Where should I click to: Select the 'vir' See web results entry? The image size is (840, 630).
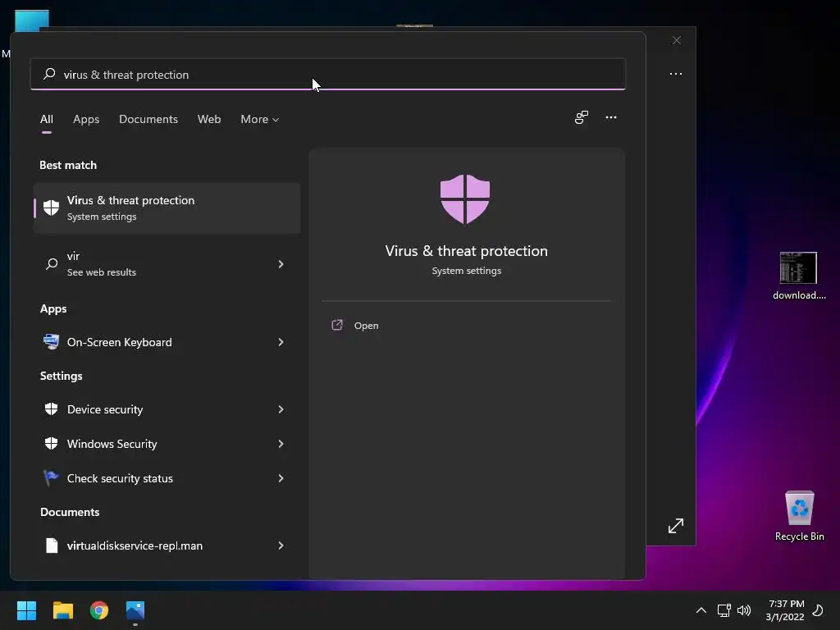coord(167,264)
